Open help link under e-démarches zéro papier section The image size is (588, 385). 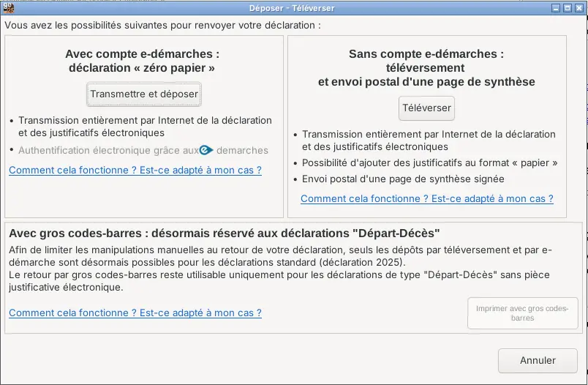[135, 171]
